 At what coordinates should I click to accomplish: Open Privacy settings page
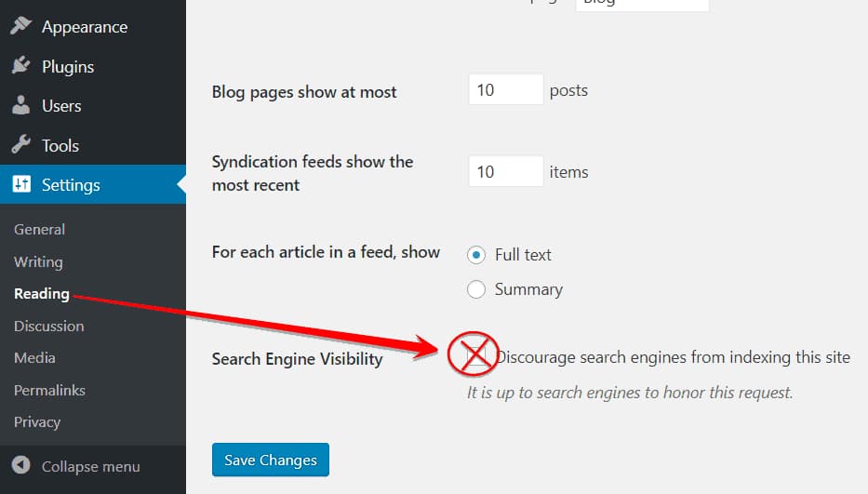coord(37,422)
